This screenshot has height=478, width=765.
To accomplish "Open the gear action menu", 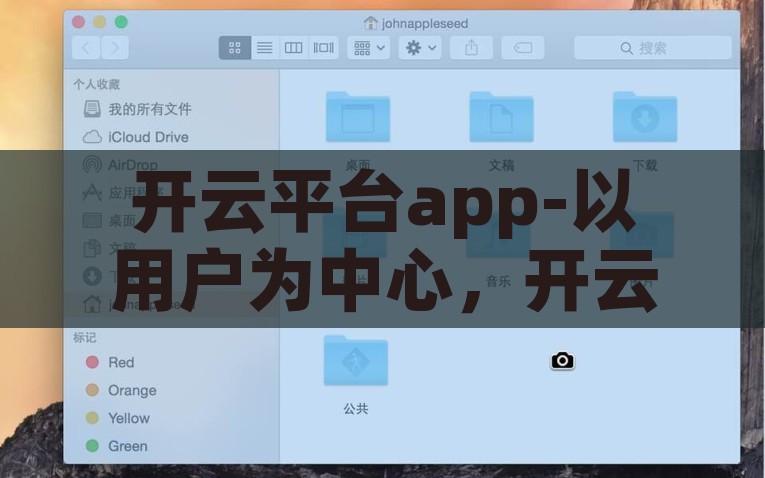I will pyautogui.click(x=420, y=48).
